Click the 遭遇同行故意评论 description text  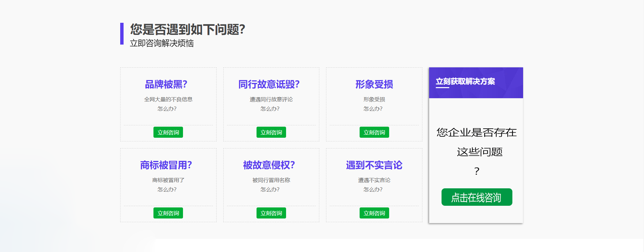(271, 100)
